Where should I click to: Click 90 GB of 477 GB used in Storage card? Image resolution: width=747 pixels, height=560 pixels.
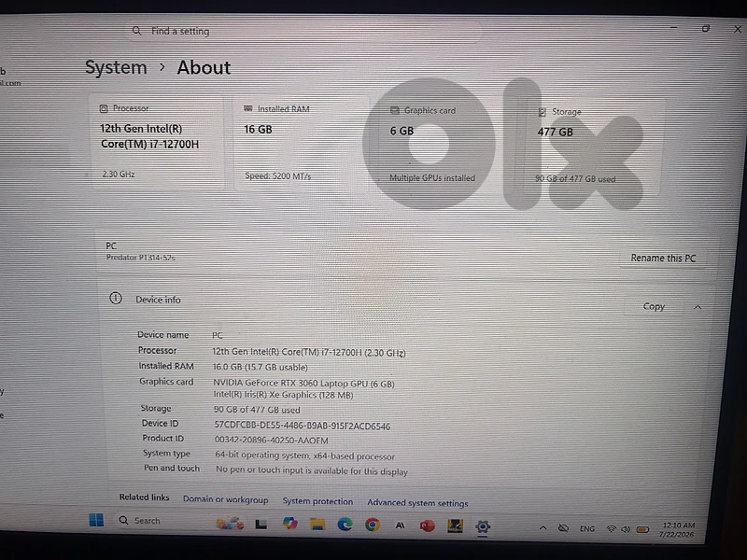pos(575,179)
